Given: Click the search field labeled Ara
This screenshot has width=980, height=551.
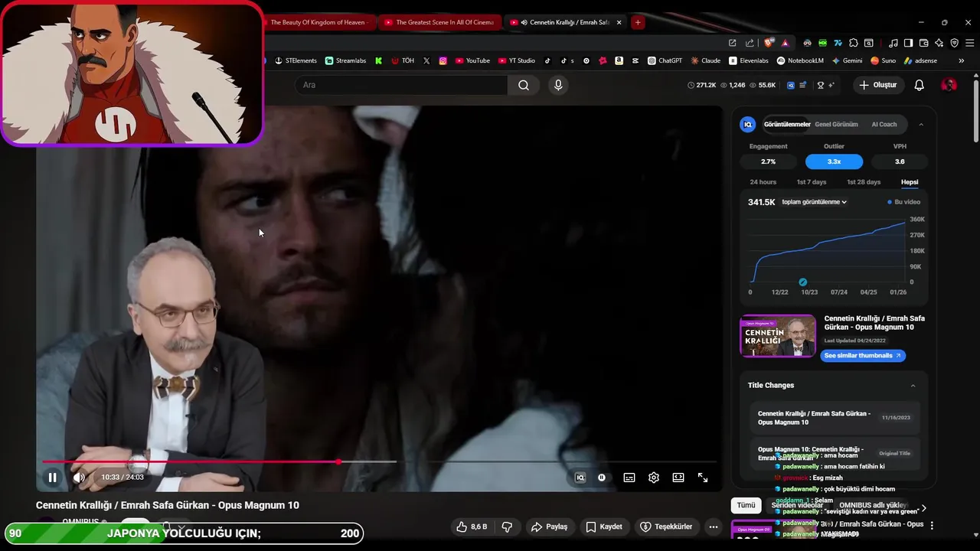Looking at the screenshot, I should 400,85.
